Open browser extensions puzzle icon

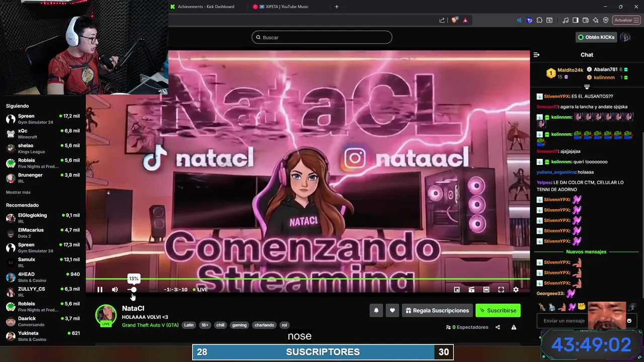coord(539,20)
